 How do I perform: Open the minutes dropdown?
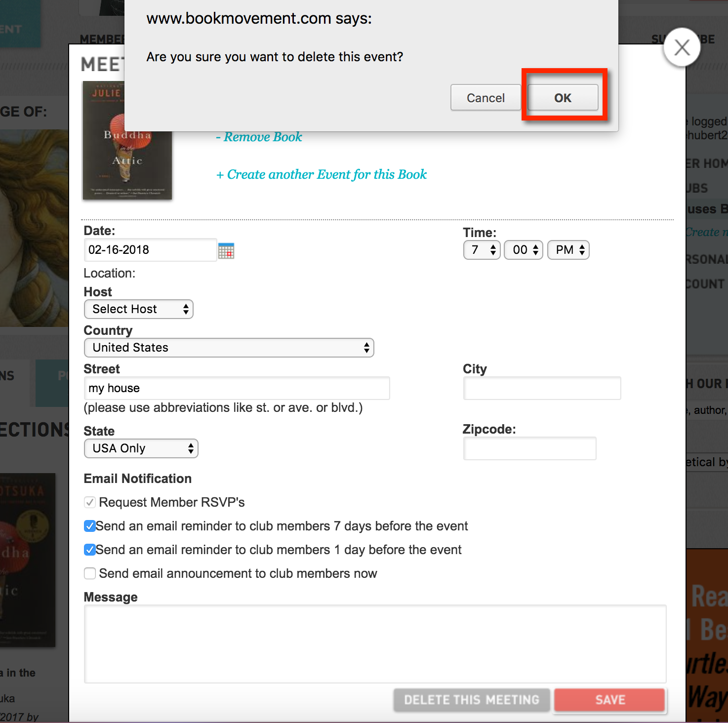524,250
